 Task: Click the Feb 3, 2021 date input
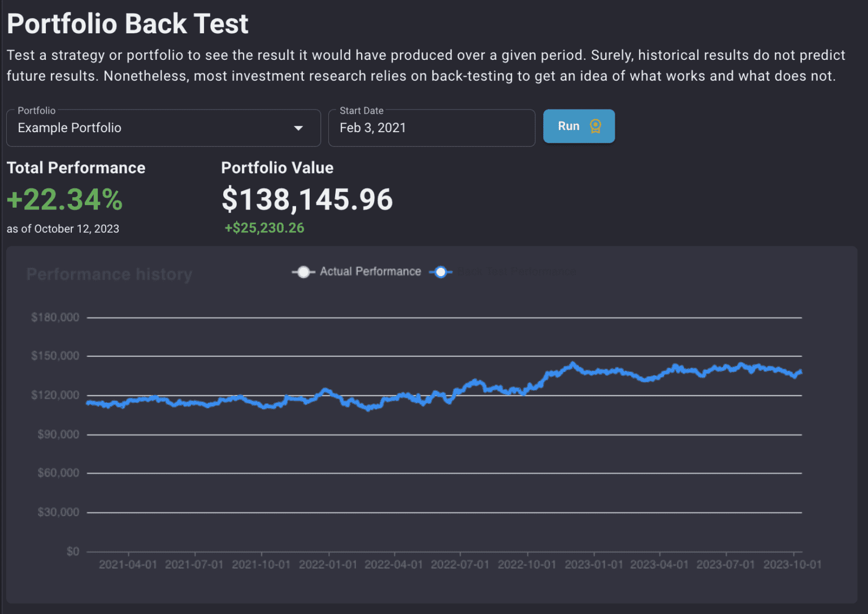[374, 128]
